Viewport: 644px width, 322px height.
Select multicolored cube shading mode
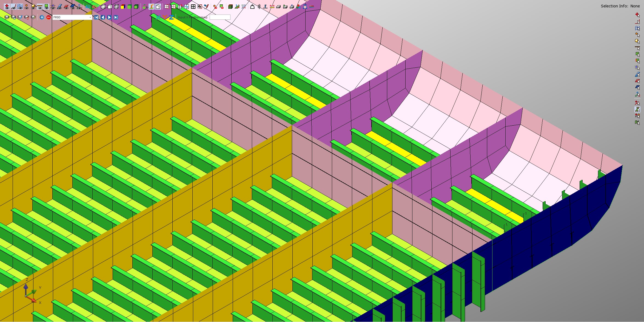click(x=123, y=7)
